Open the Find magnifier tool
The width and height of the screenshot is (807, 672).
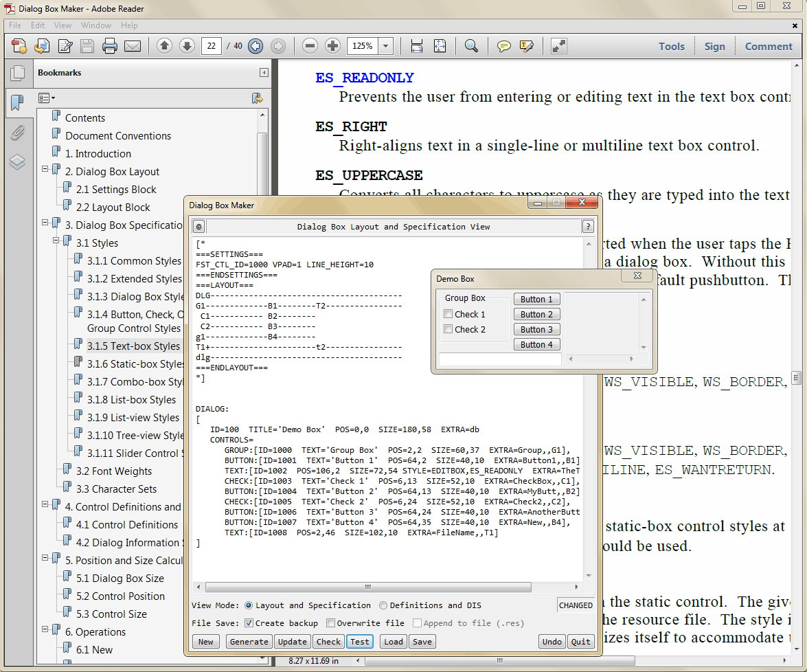click(x=471, y=46)
